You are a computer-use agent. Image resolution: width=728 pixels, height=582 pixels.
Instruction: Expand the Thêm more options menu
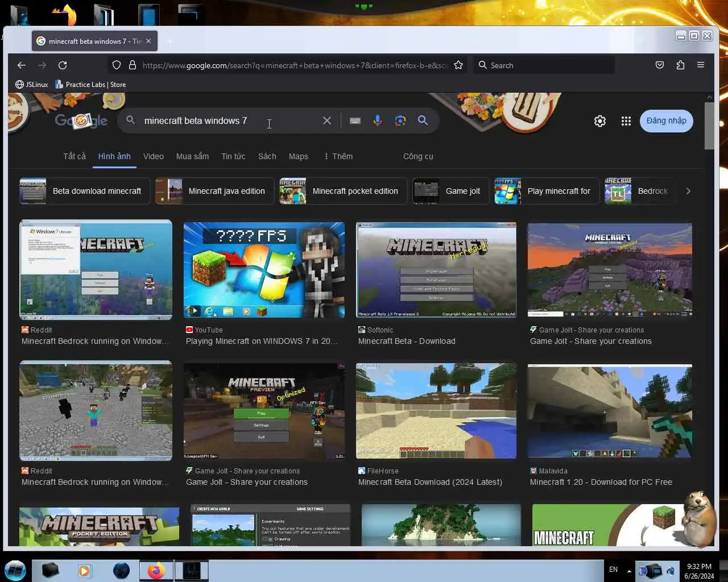click(x=338, y=156)
